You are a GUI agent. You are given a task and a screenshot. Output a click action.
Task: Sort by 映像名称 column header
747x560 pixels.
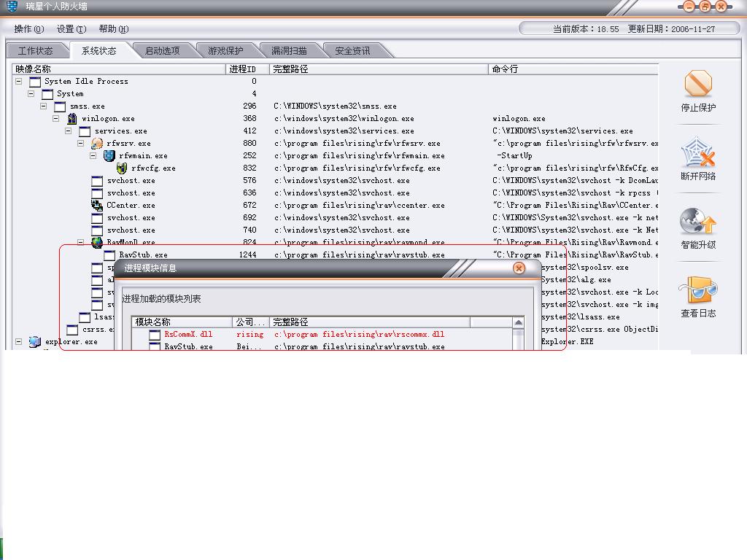click(119, 69)
